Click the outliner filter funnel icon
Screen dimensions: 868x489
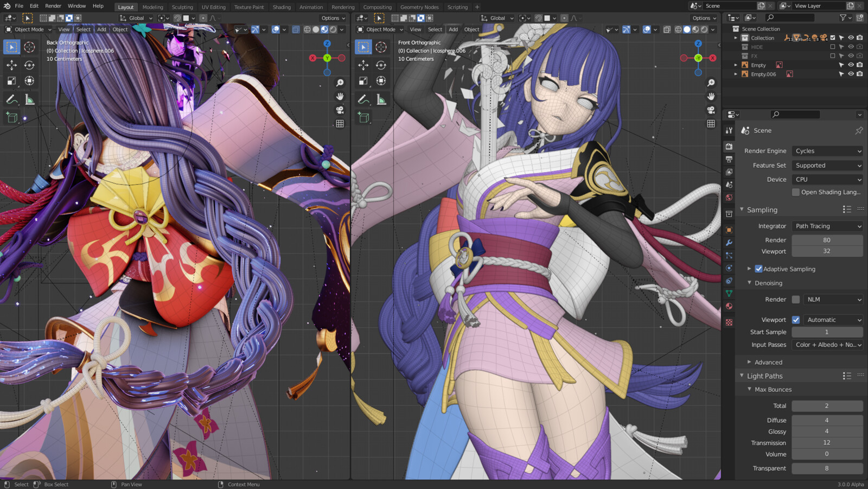(x=843, y=17)
